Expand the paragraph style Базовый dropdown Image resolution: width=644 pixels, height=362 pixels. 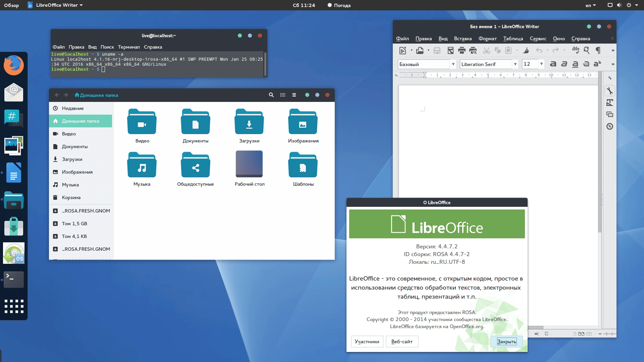pyautogui.click(x=453, y=64)
